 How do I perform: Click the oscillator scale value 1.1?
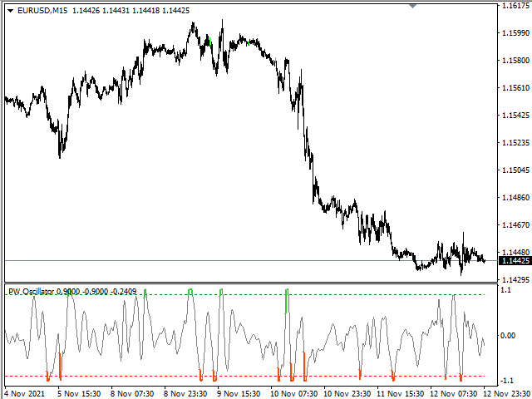[505, 290]
